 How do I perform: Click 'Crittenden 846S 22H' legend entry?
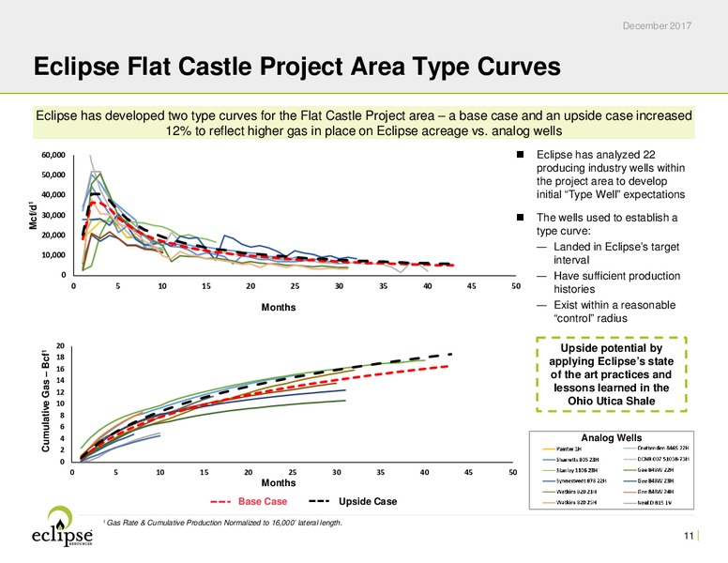pos(663,449)
